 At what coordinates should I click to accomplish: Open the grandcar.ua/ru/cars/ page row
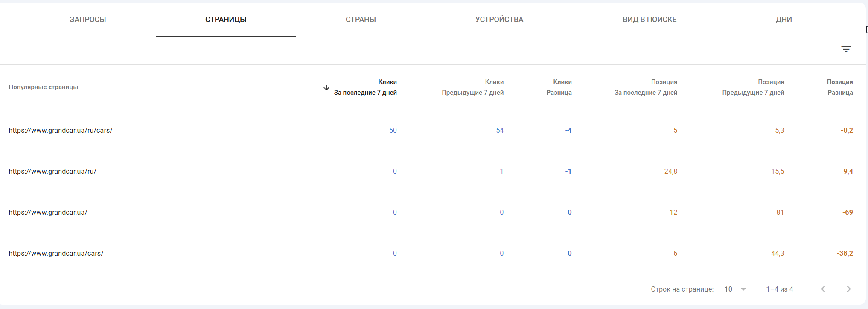click(x=61, y=131)
